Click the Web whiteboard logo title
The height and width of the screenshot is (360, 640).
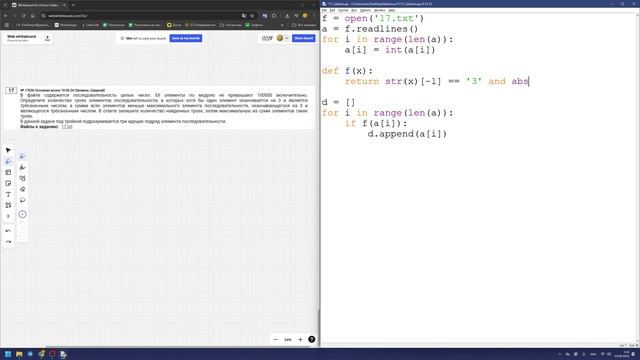(x=22, y=37)
